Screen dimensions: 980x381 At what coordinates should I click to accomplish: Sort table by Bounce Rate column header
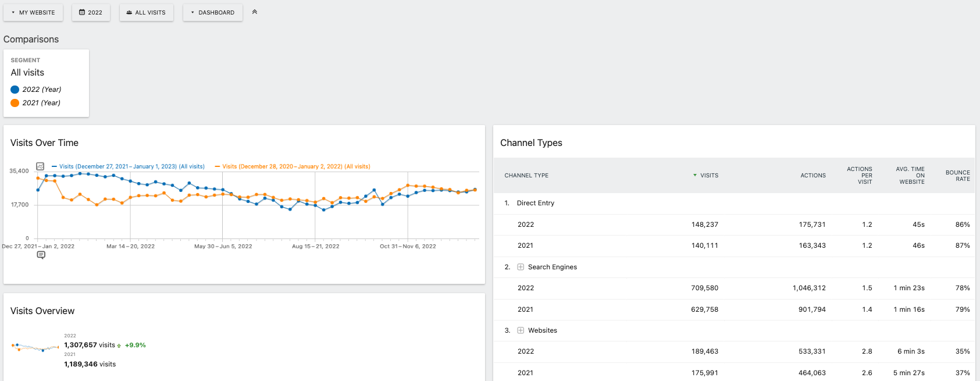point(957,176)
